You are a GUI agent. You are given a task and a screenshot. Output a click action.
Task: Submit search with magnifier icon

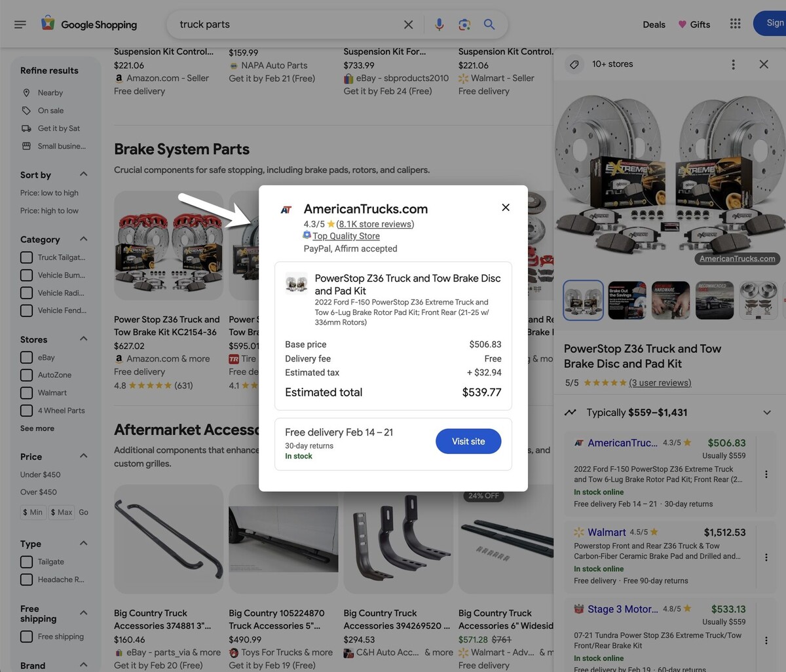pyautogui.click(x=489, y=24)
